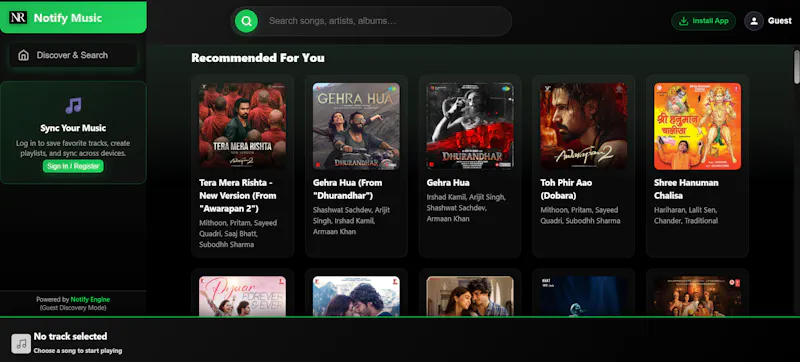Select Gehra Hua Dhurandhar motorcycle cover

[356, 126]
